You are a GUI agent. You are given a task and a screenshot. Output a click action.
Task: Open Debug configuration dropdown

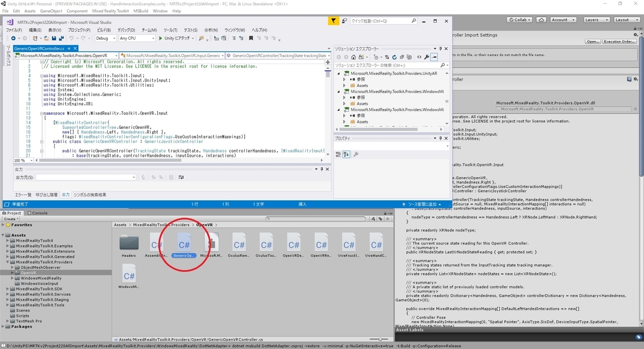(x=106, y=38)
